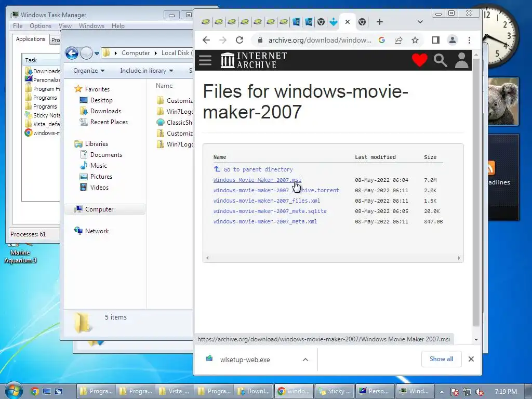
Task: Open the Chrome three-dot menu
Action: tap(469, 40)
